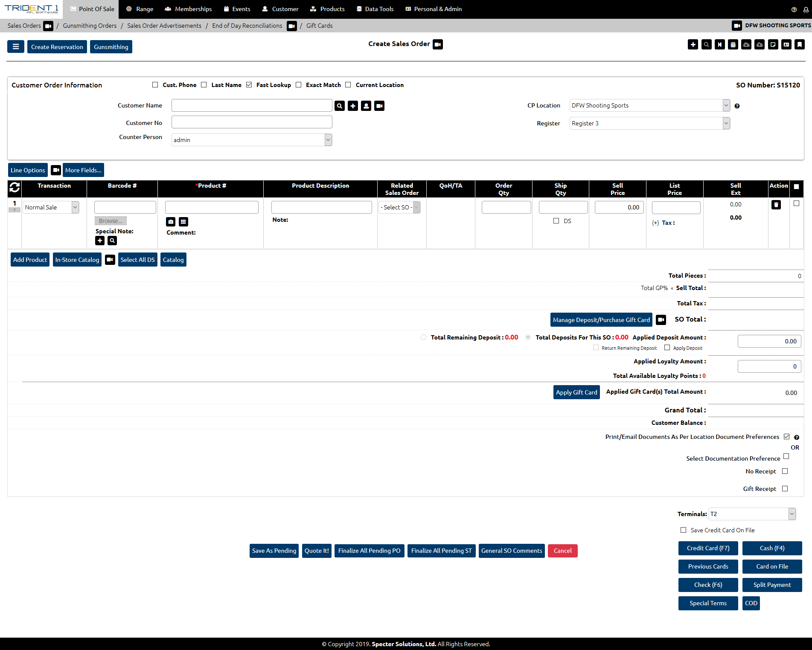Open the hamburger menu beside Create Reservation

click(x=16, y=47)
